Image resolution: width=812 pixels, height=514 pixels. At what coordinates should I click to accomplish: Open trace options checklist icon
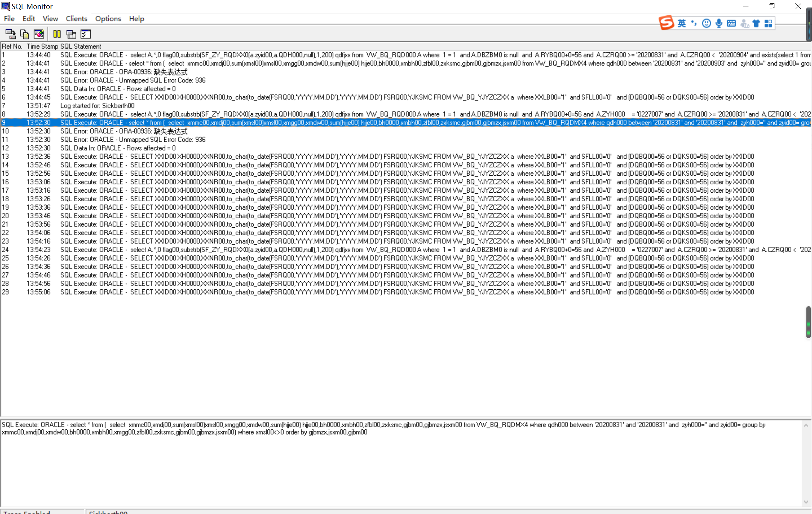point(86,34)
